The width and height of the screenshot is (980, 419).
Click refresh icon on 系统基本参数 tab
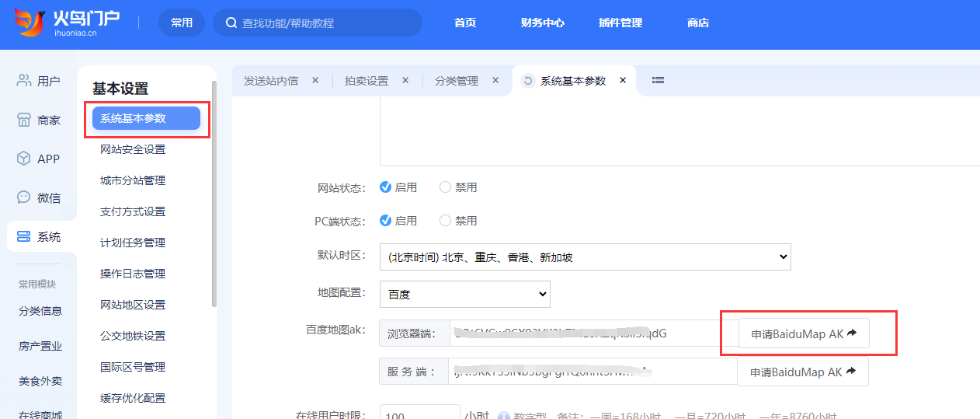point(528,81)
